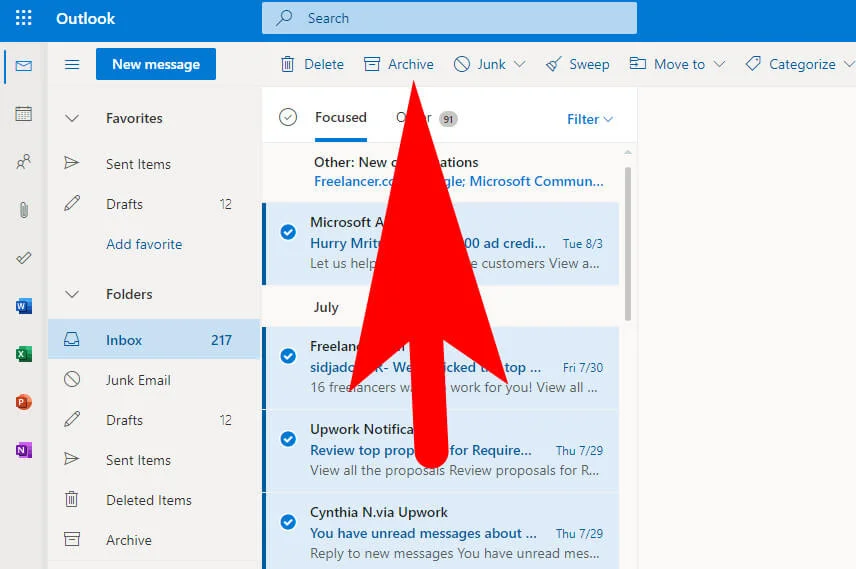856x569 pixels.
Task: Open Drafts under Favorites
Action: coord(154,204)
